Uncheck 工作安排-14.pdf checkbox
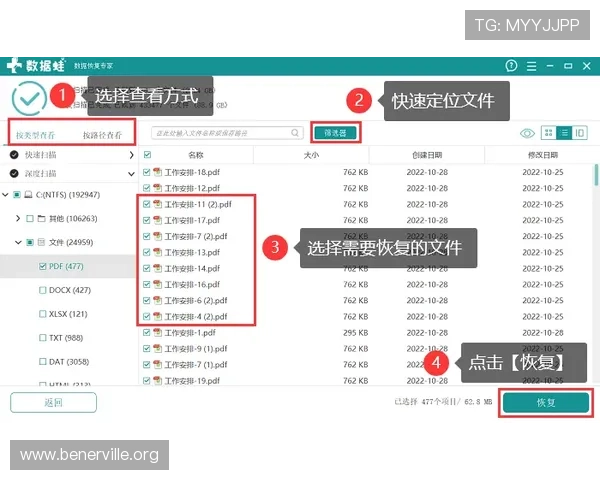The height and width of the screenshot is (480, 600). tap(147, 268)
